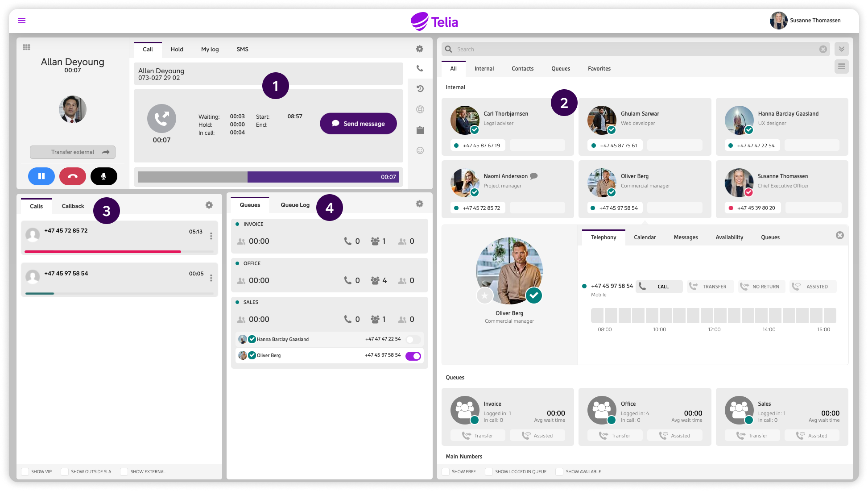
Task: Enable Show Available checkbox
Action: tap(559, 472)
